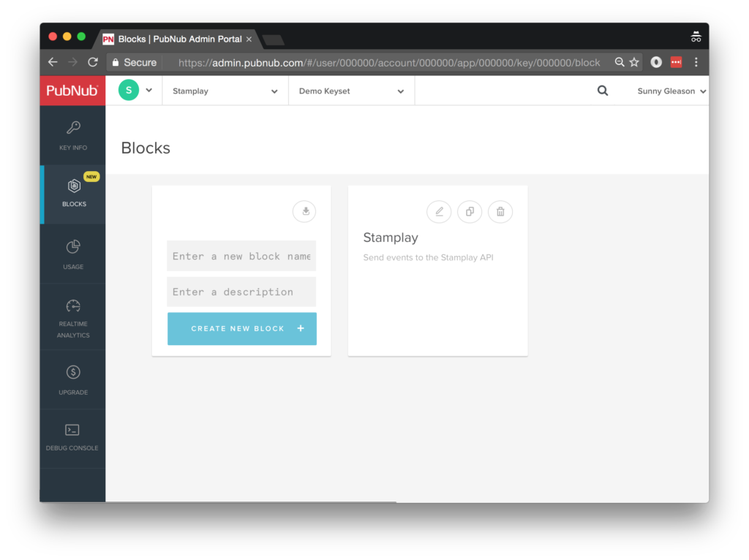Import a block using the download icon
Image resolution: width=749 pixels, height=560 pixels.
point(304,211)
